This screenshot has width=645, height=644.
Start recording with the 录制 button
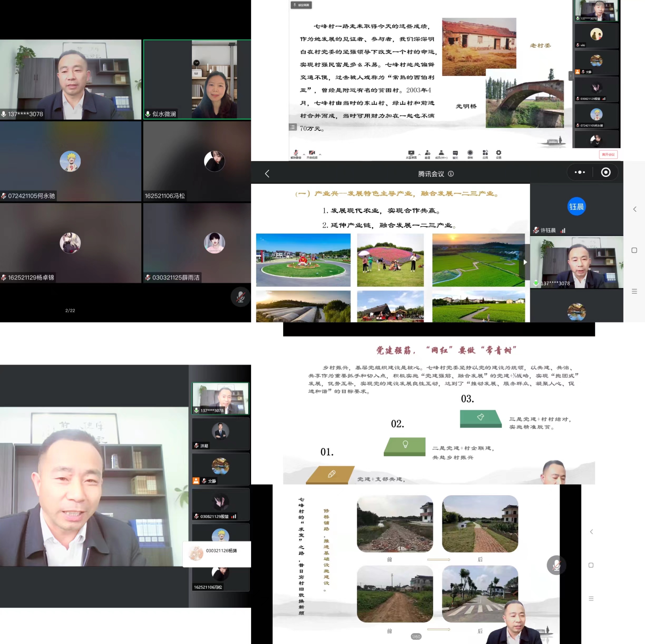(x=470, y=154)
